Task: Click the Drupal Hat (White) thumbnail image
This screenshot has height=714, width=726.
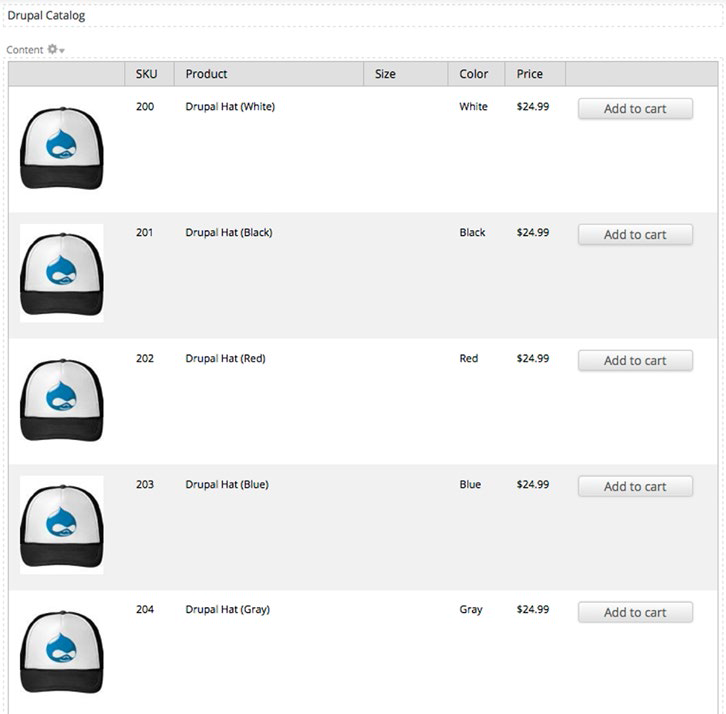Action: coord(62,148)
